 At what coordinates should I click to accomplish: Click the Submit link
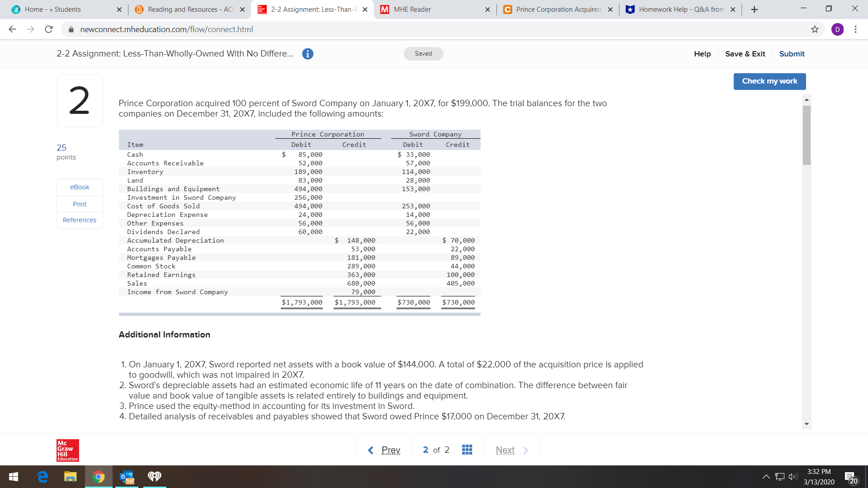pos(792,54)
